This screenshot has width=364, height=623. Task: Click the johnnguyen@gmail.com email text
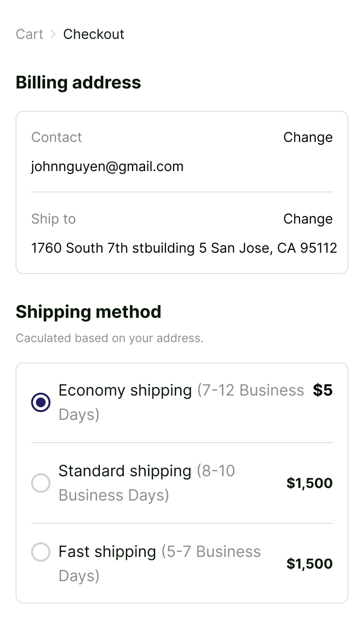[x=107, y=167]
